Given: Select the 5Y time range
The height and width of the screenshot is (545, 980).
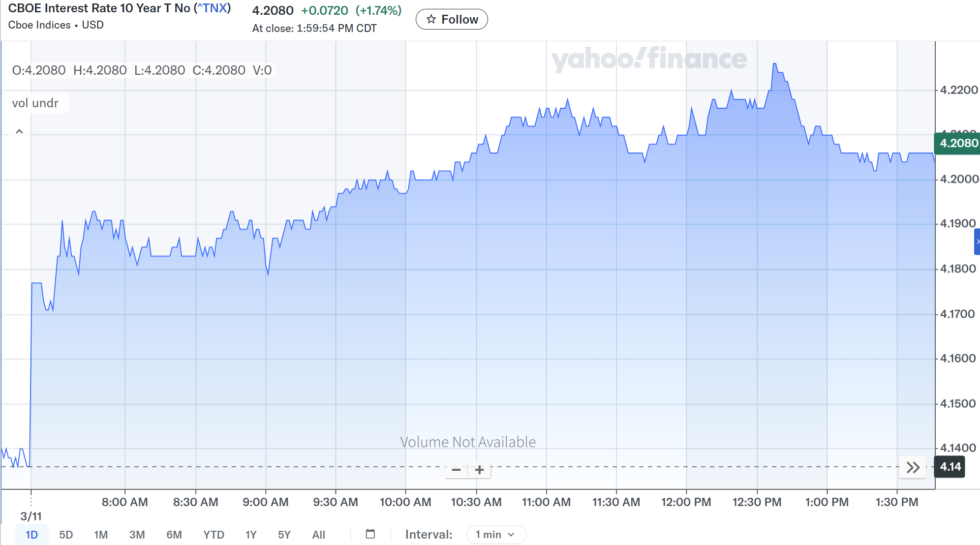Looking at the screenshot, I should pos(284,535).
